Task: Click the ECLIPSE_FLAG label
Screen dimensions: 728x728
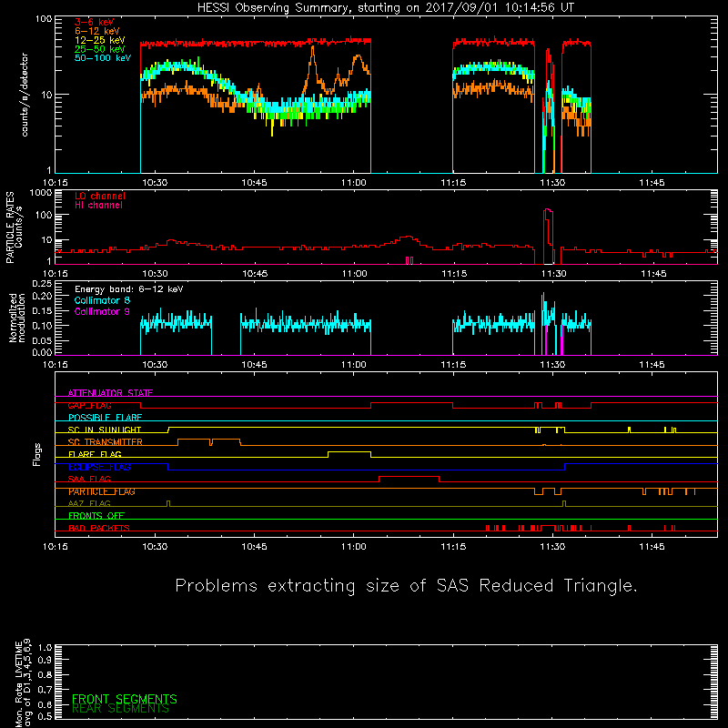Action: point(99,467)
